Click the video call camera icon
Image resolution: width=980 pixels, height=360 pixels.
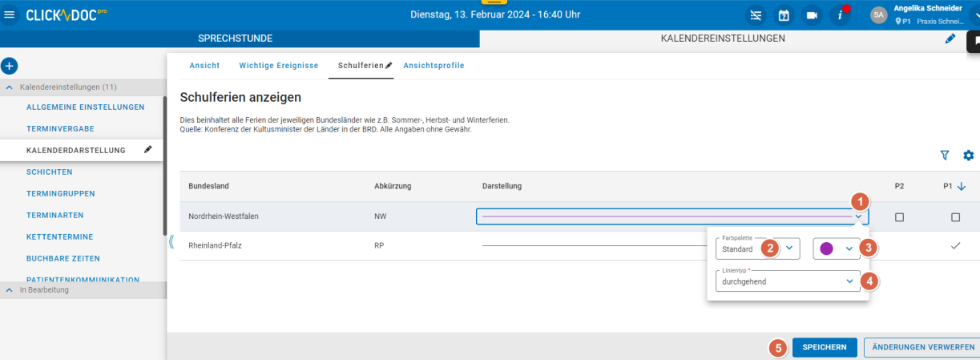coord(811,15)
